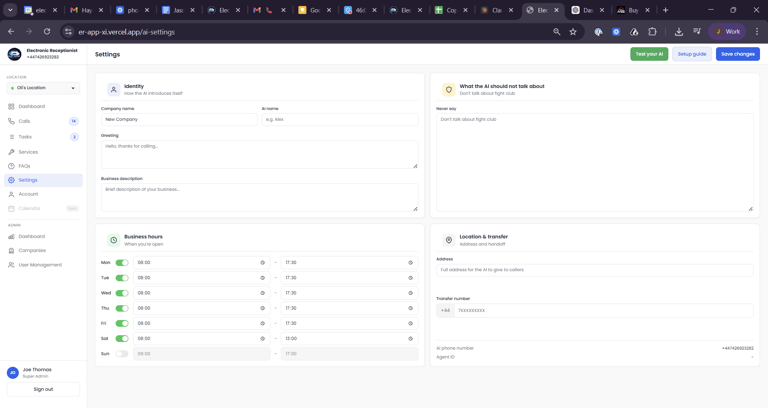Click the User Management icon
768x408 pixels.
11,265
